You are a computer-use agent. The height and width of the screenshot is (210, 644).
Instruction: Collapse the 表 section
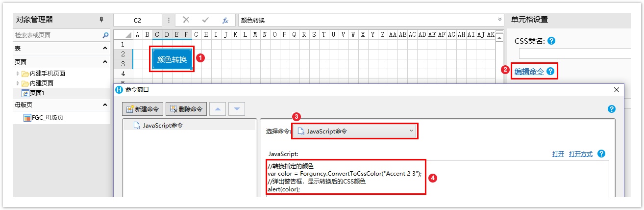105,48
